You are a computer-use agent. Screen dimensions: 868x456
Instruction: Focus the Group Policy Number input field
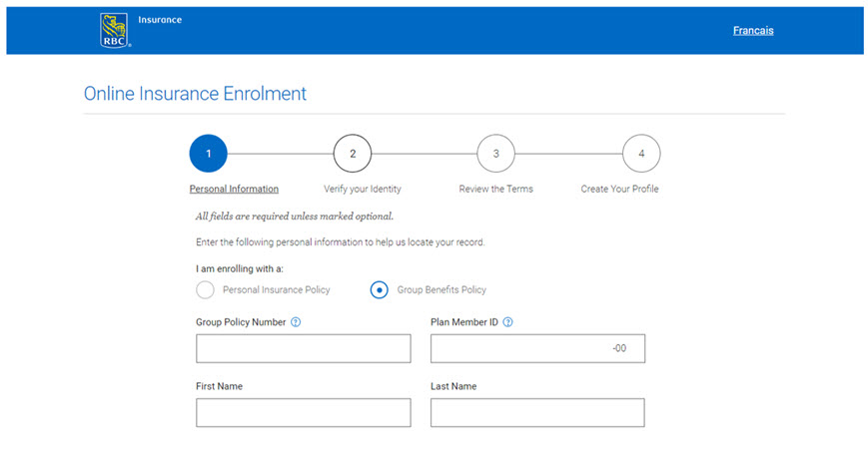(304, 348)
